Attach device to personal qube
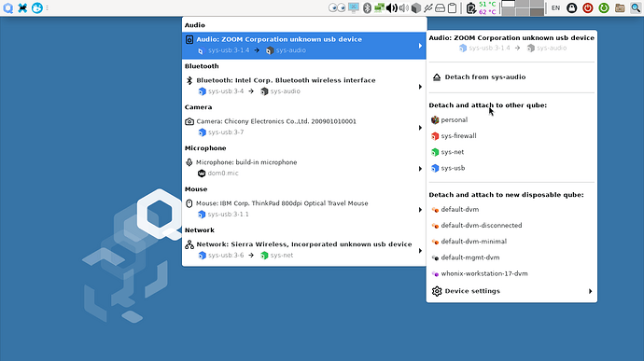Image resolution: width=644 pixels, height=361 pixels. pyautogui.click(x=511, y=120)
